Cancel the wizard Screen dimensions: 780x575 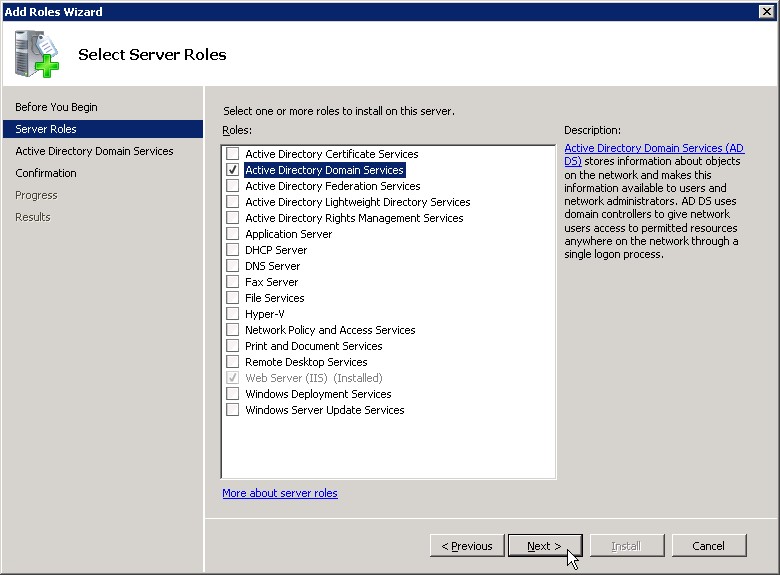(x=708, y=546)
